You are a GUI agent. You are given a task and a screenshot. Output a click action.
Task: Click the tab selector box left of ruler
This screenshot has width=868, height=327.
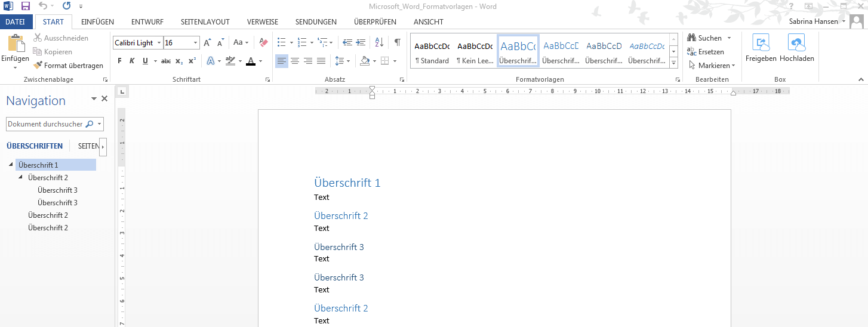(x=122, y=92)
